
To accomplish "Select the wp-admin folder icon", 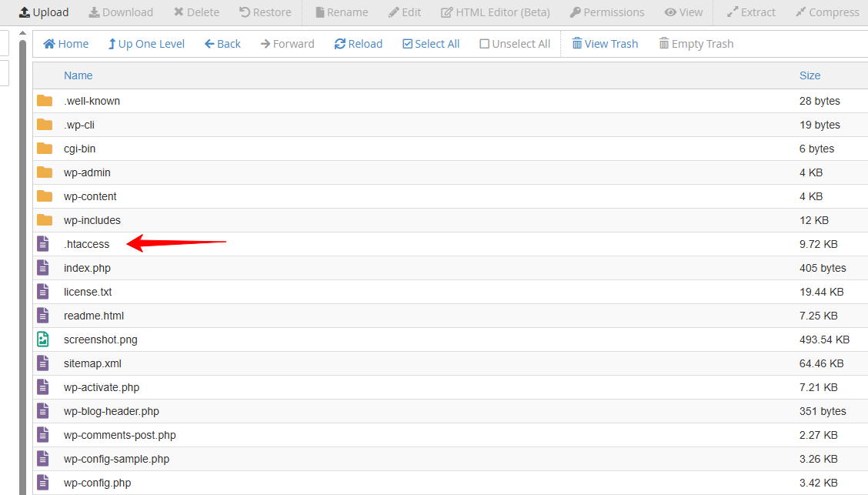I will pyautogui.click(x=45, y=172).
